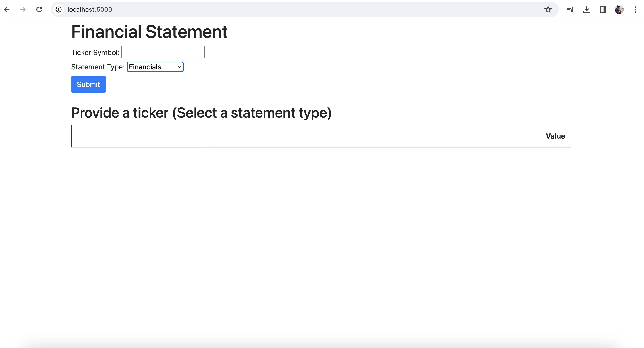Click the chevron arrow on Financials select
Image resolution: width=644 pixels, height=348 pixels.
click(x=179, y=67)
